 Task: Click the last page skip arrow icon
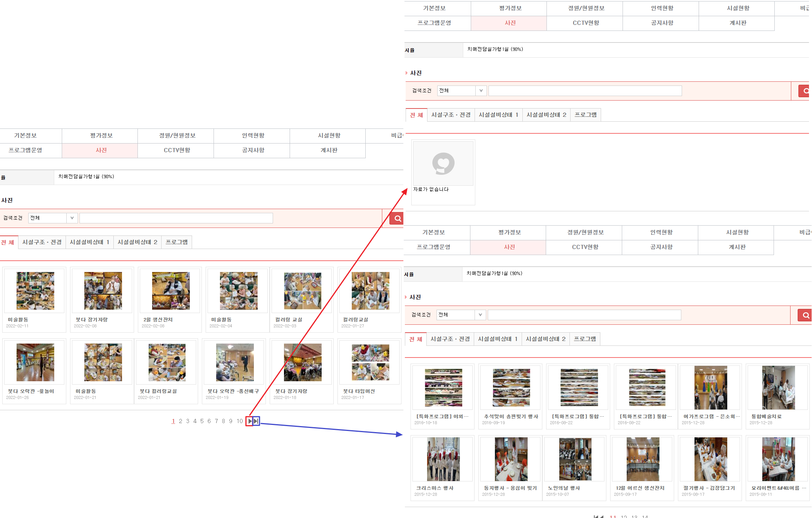point(256,421)
